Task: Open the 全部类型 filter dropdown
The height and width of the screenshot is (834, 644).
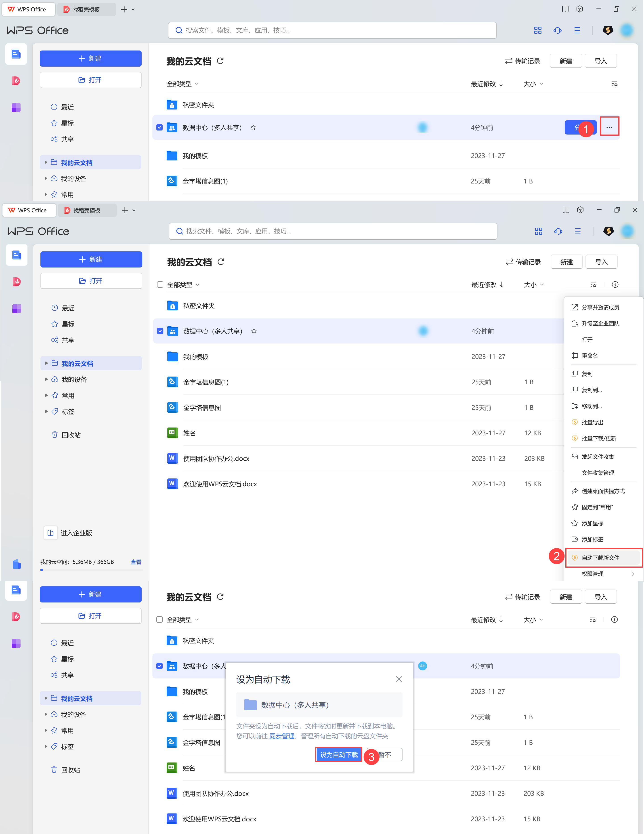Action: click(183, 84)
